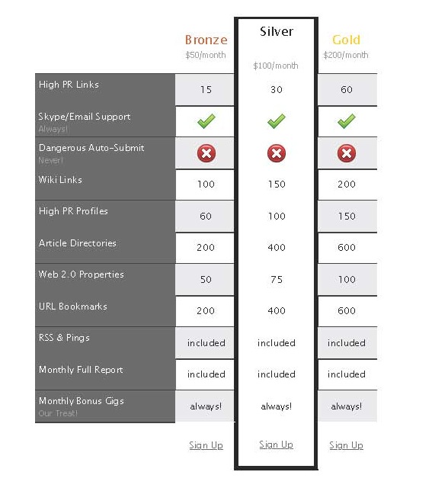Open the Bronze Sign Up link
The image size is (448, 488).
(206, 445)
